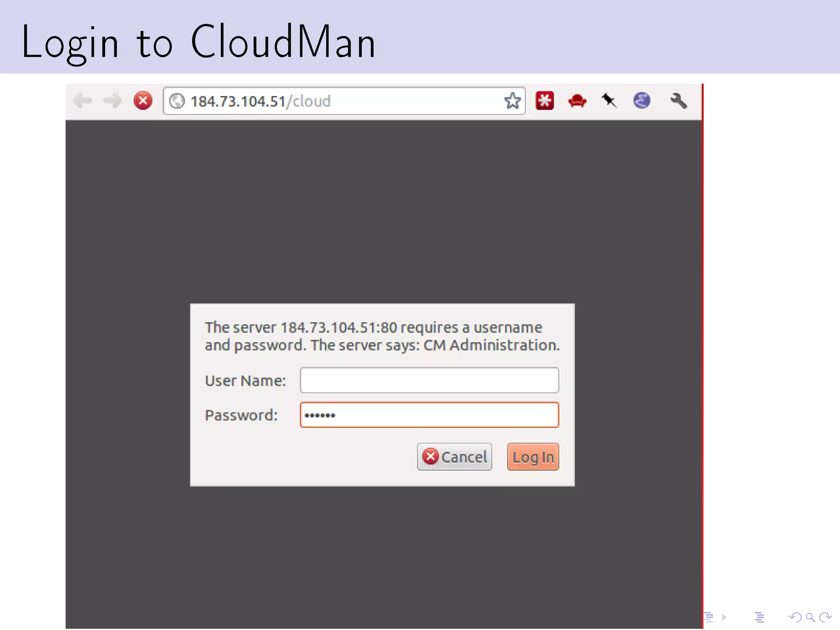The image size is (840, 630).
Task: Click the pushpin extension icon
Action: (x=609, y=100)
